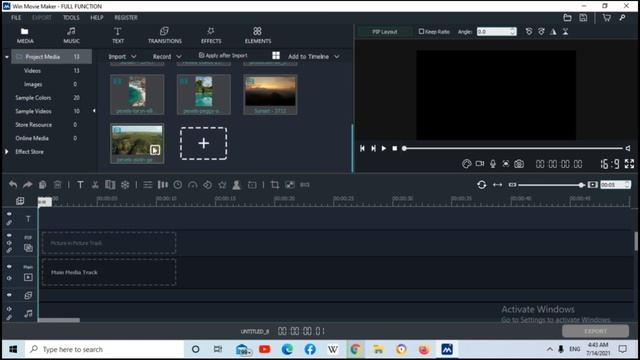Viewport: 640px width, 360px height.
Task: Toggle the Apply after Import checkbox
Action: (x=201, y=55)
